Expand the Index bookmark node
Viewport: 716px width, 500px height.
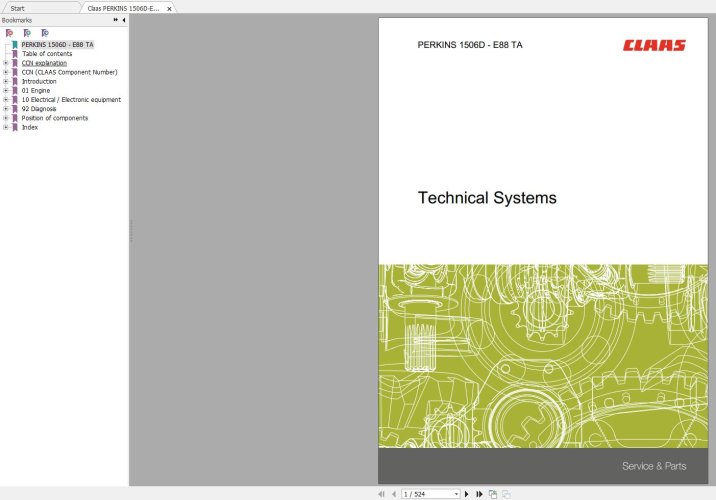[5, 127]
